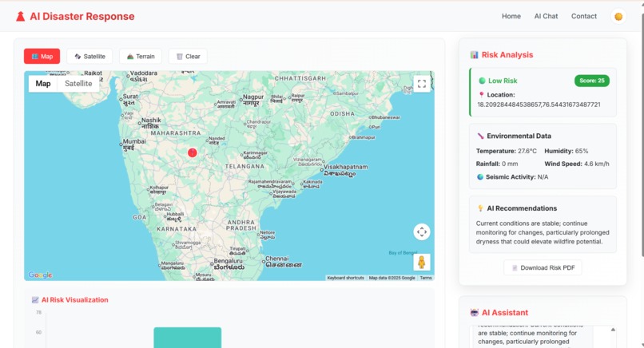Select the red Map view button
The width and height of the screenshot is (644, 348).
pos(42,56)
